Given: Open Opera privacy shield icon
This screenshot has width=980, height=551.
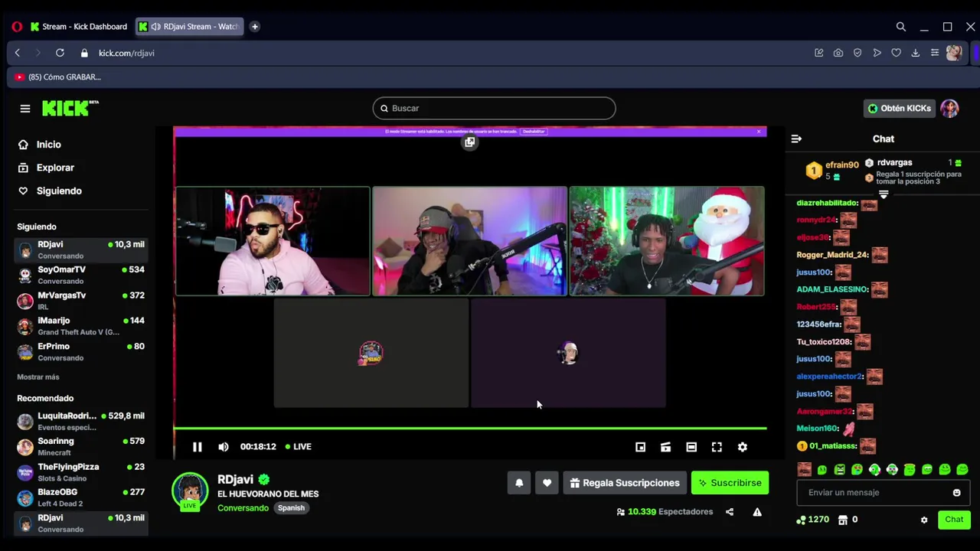Looking at the screenshot, I should (857, 53).
